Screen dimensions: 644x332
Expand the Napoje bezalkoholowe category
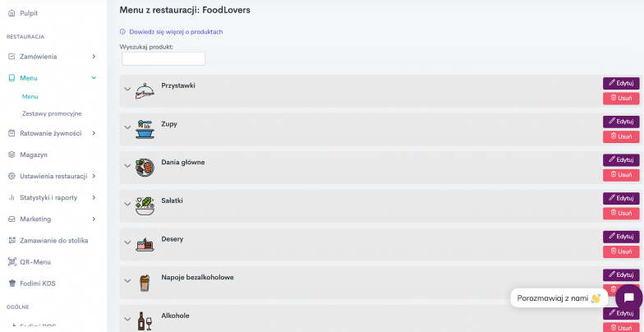point(128,281)
